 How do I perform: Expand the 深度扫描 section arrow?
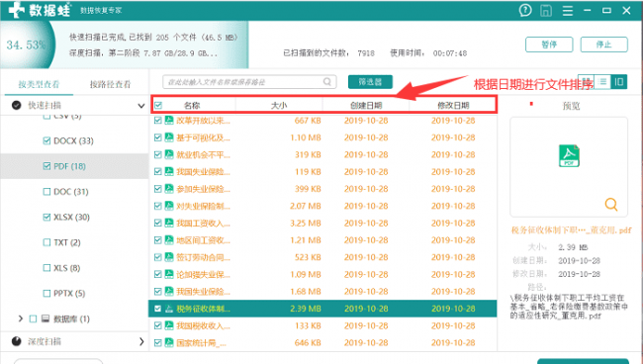141,341
